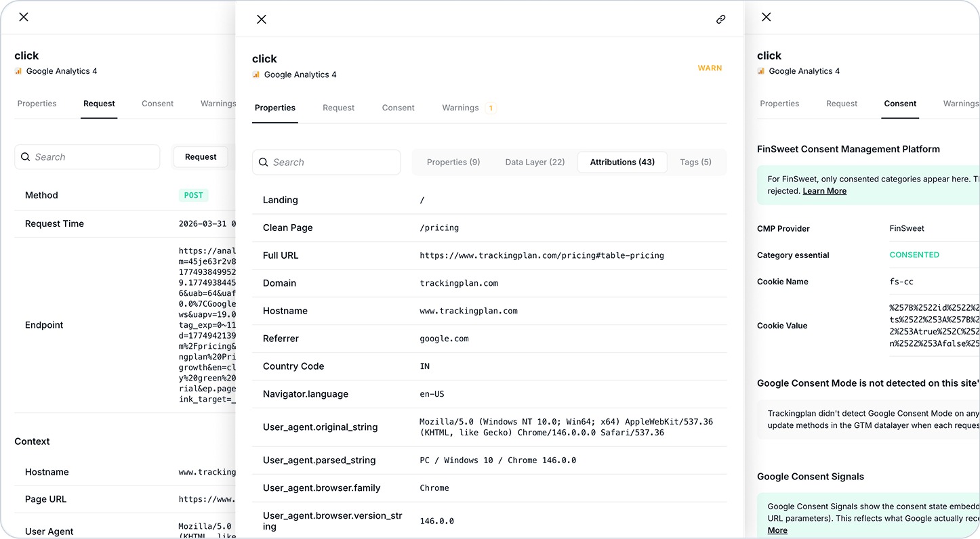Image resolution: width=980 pixels, height=539 pixels.
Task: Click Google Analytics 4 icon in right panel
Action: [x=761, y=71]
